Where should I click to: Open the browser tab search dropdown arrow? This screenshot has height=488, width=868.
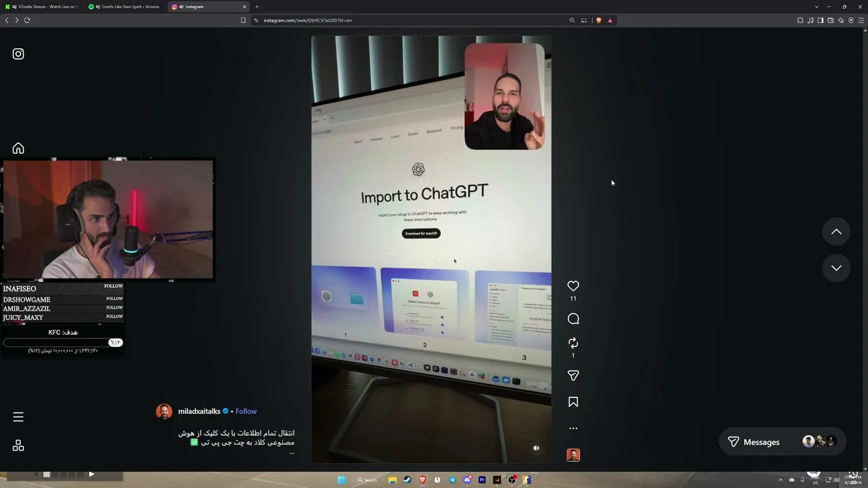tap(816, 7)
